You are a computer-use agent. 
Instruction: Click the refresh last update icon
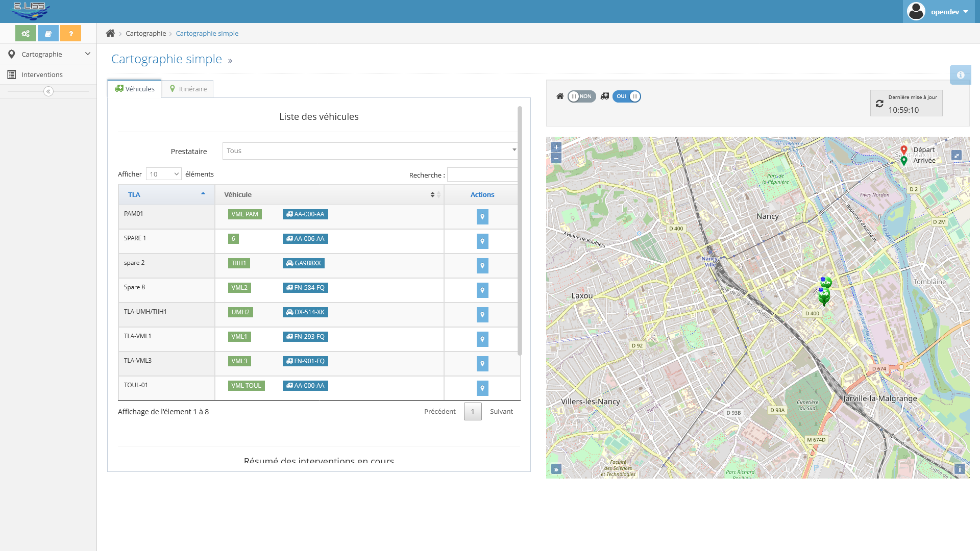point(879,104)
